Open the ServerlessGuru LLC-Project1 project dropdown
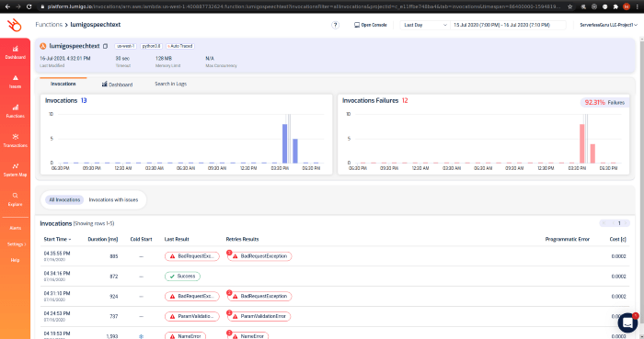 pos(608,25)
